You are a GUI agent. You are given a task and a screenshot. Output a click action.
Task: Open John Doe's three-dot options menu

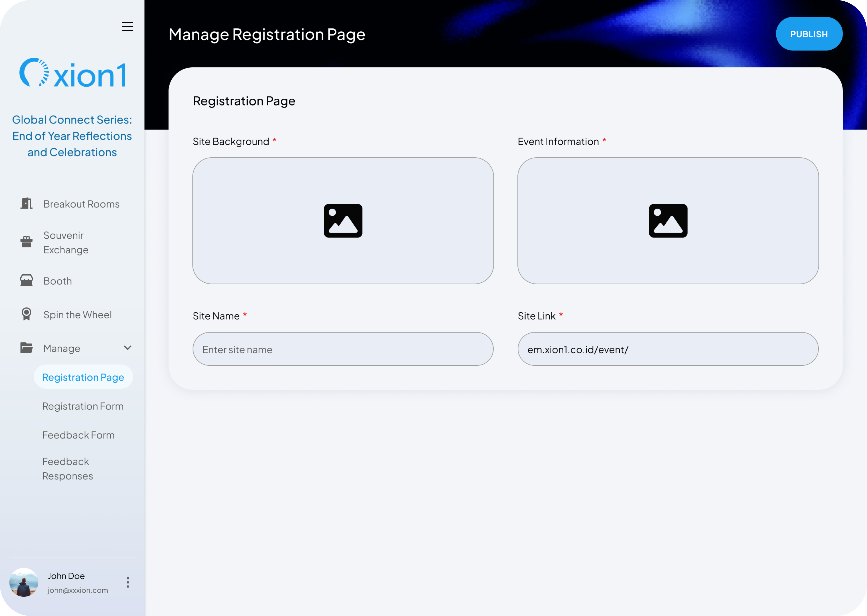(128, 582)
